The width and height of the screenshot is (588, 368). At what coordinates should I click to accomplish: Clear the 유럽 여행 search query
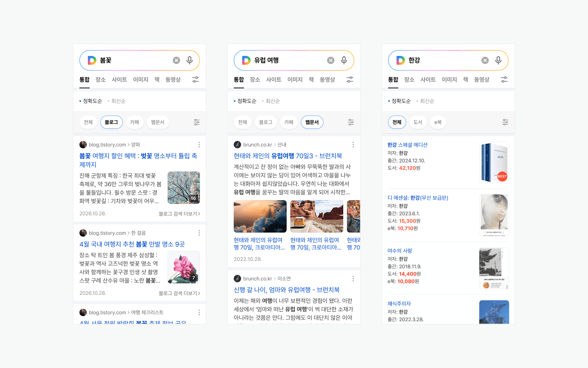(x=331, y=60)
